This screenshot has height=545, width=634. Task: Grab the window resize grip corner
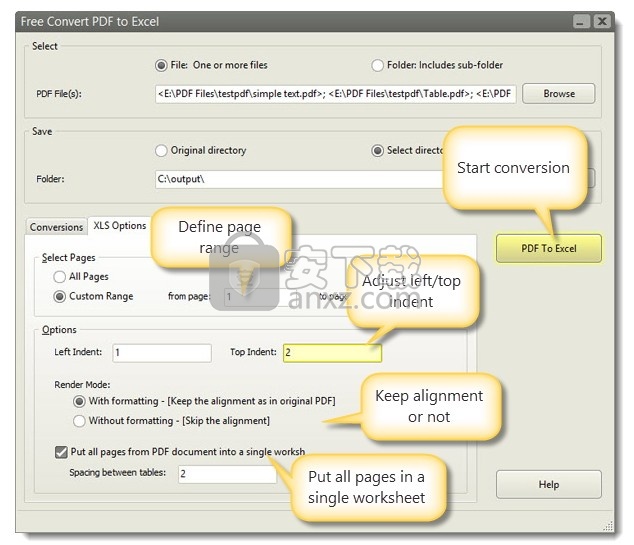tap(608, 526)
